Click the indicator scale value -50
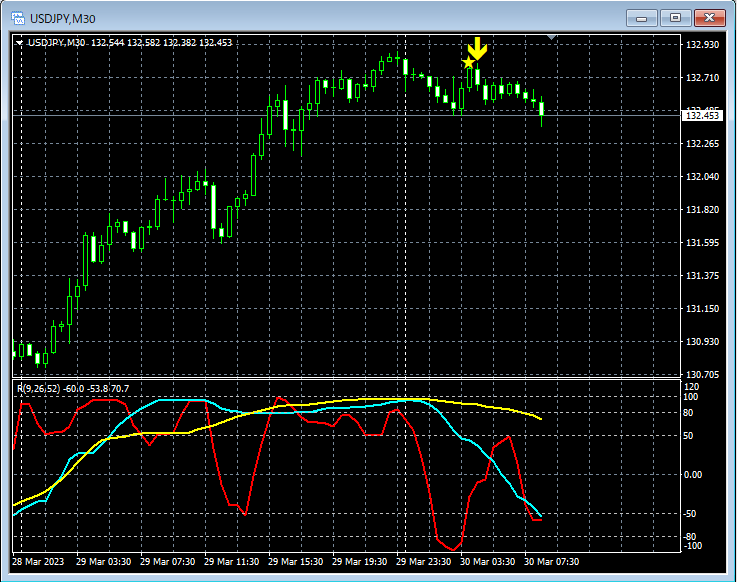Screen dimensions: 738x582 (690, 514)
